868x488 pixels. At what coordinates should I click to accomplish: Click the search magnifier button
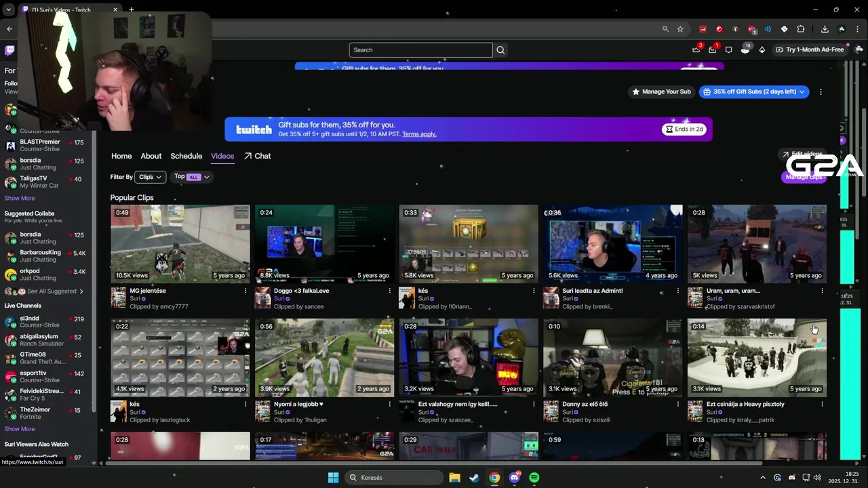(x=500, y=49)
